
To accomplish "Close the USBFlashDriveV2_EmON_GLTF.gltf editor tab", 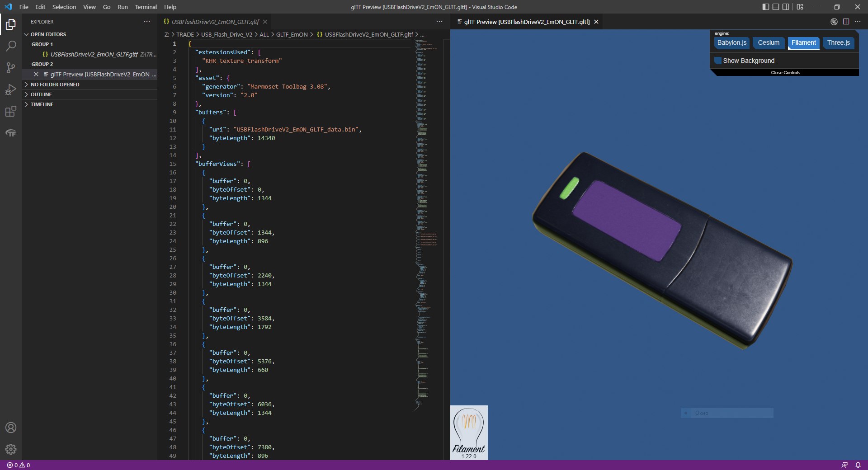I will pyautogui.click(x=265, y=22).
